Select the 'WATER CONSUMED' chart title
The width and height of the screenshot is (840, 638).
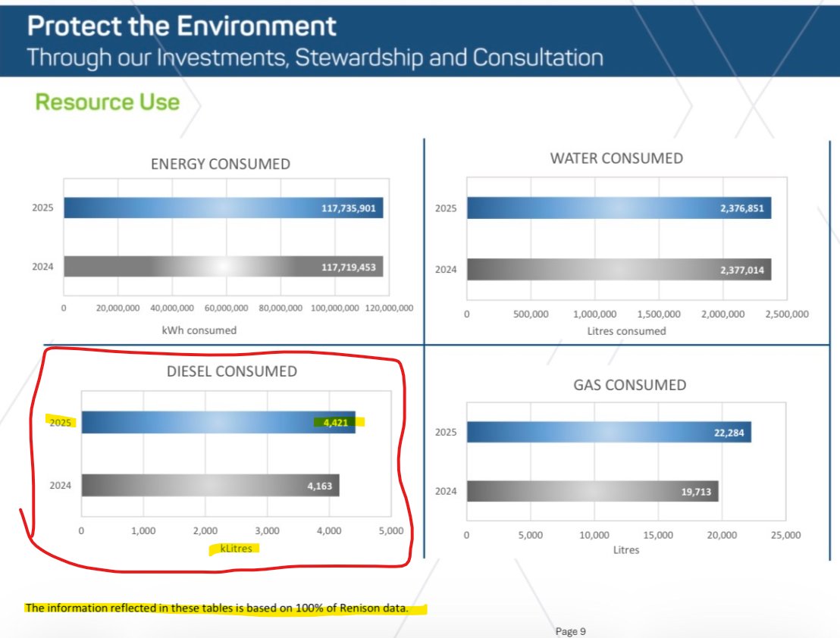click(616, 158)
